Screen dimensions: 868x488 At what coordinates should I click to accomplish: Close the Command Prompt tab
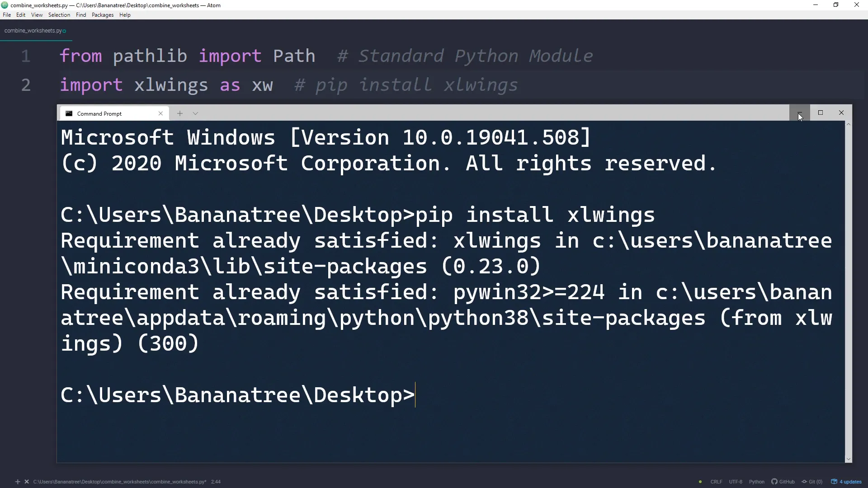click(160, 113)
